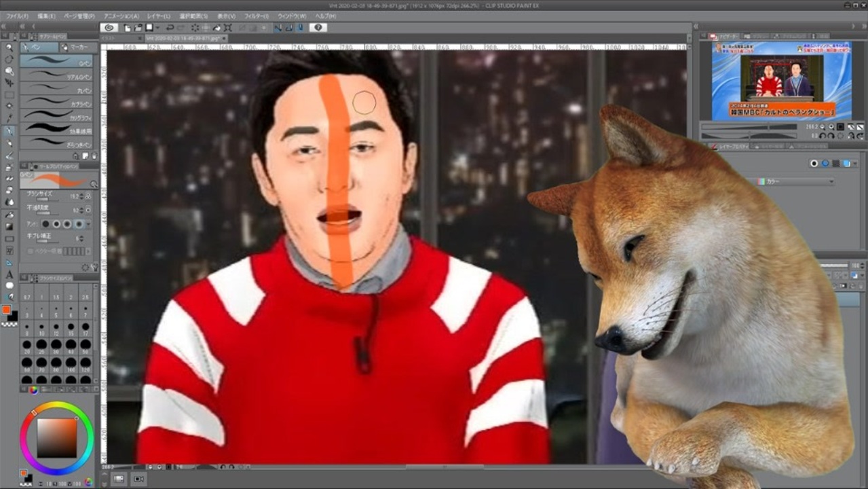Select the strongest anti-aliasing option
Viewport: 868px width, 489px height.
(x=80, y=223)
